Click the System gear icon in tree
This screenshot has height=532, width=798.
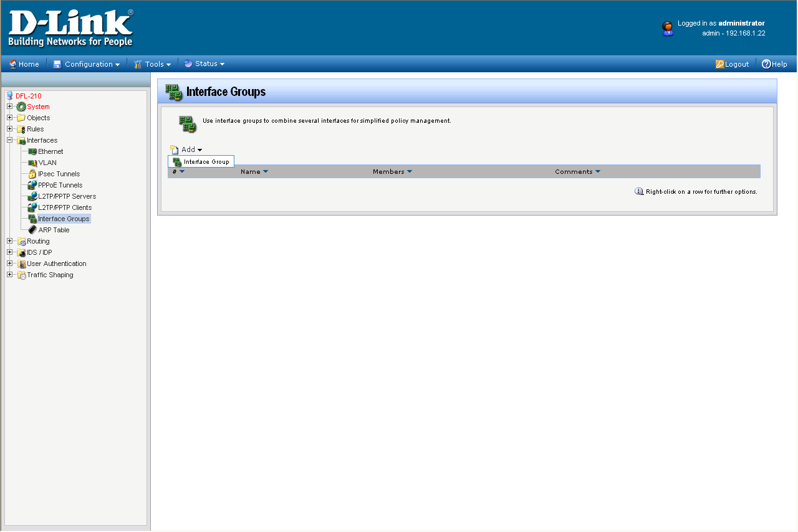[21, 107]
